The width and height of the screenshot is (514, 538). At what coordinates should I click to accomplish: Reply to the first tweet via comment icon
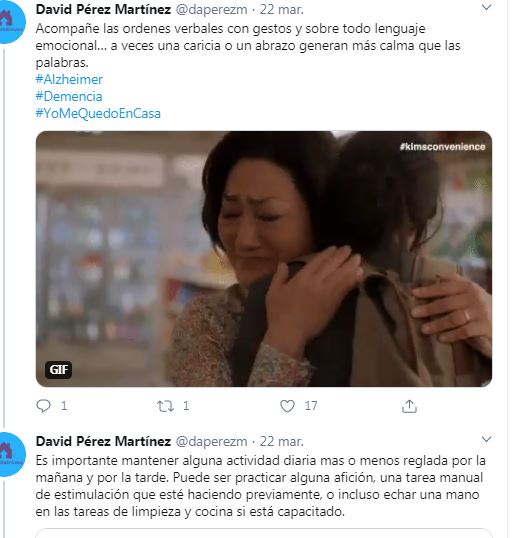coord(44,406)
